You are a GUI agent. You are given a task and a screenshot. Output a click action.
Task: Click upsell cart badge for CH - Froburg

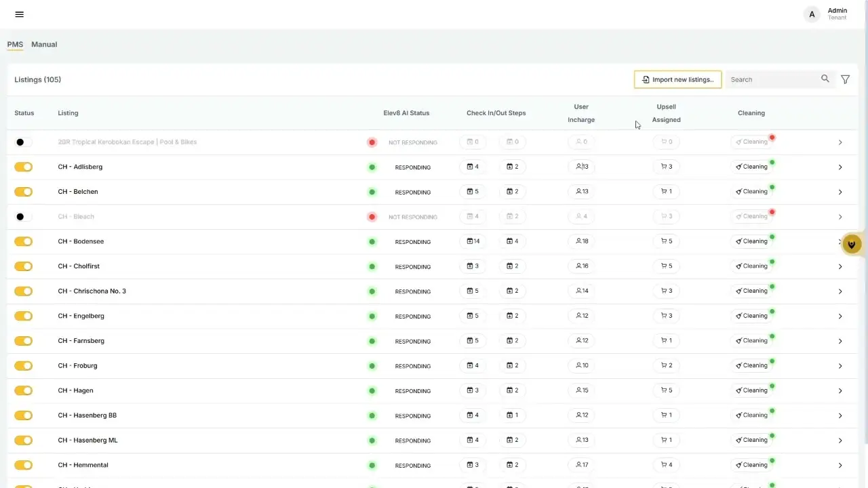pyautogui.click(x=667, y=366)
